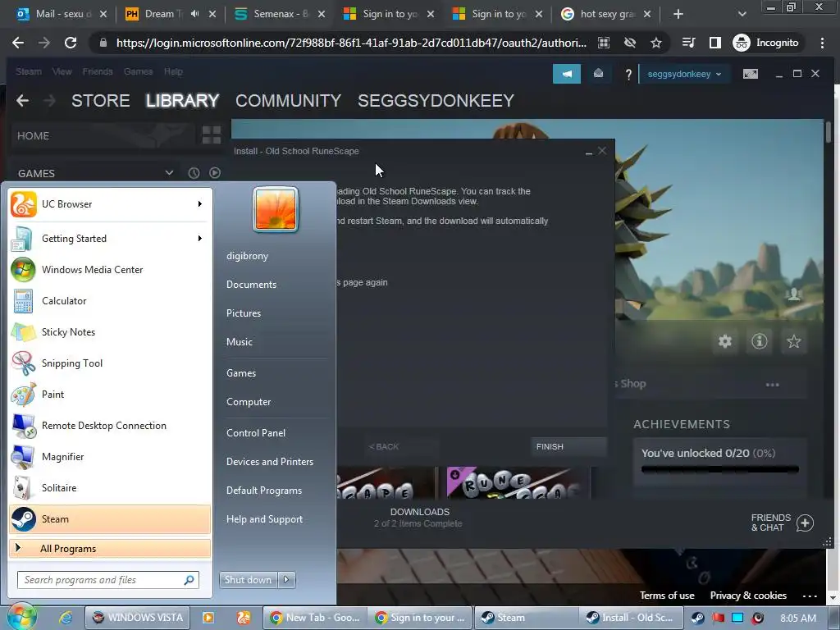This screenshot has width=840, height=630.
Task: Go to Steam COMMUNITY tab
Action: 288,101
